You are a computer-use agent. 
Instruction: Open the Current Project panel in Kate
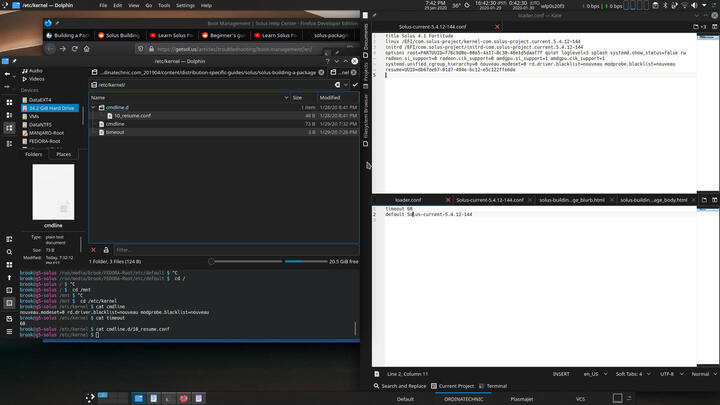tap(452, 386)
